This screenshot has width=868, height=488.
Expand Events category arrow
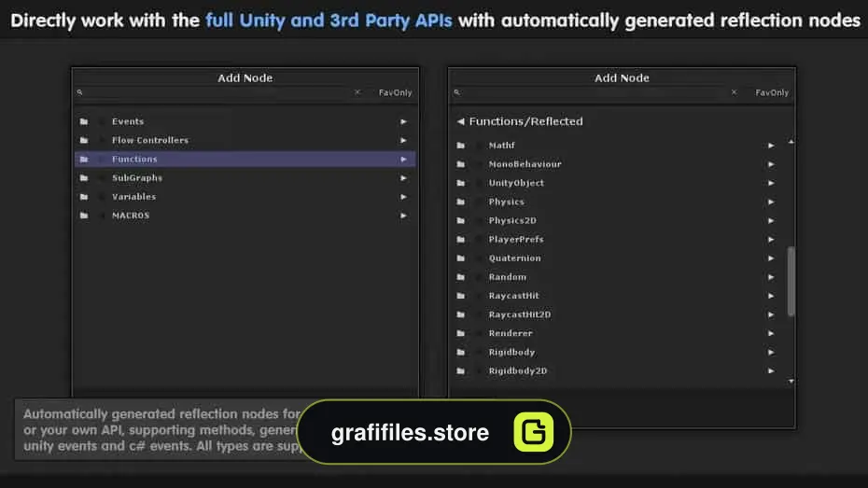click(x=403, y=121)
